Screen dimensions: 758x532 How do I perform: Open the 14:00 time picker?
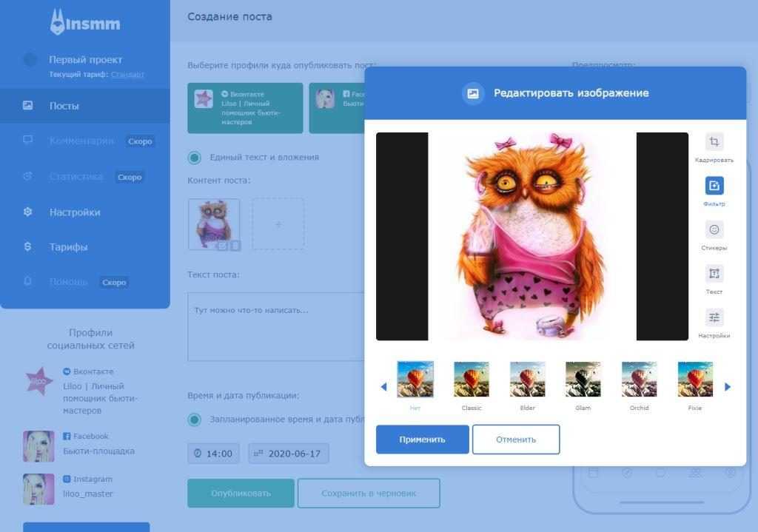pos(213,454)
